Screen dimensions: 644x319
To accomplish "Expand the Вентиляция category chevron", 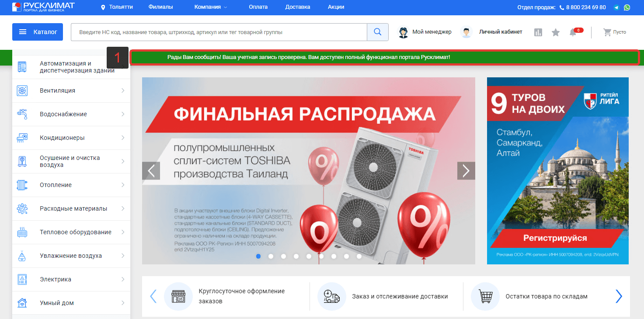I will point(123,90).
